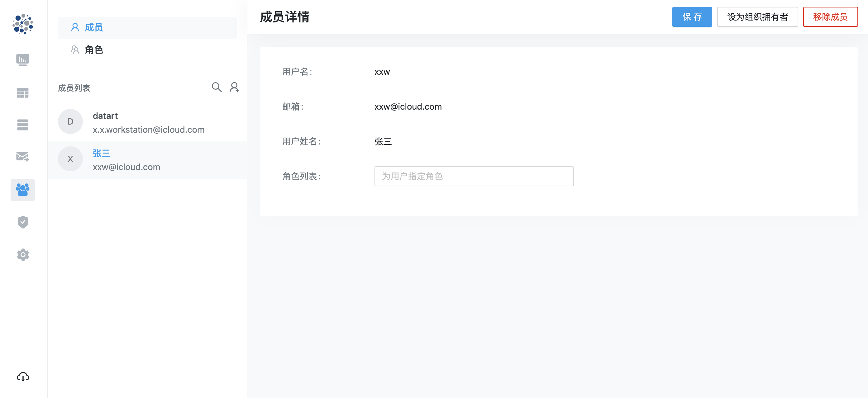Select the datart member row
Viewport: 868px width, 398px height.
click(x=147, y=122)
